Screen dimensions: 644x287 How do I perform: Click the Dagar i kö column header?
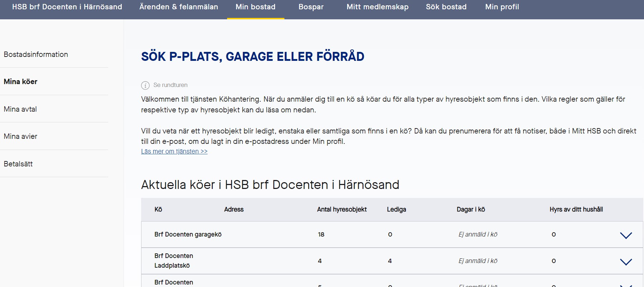pyautogui.click(x=471, y=209)
